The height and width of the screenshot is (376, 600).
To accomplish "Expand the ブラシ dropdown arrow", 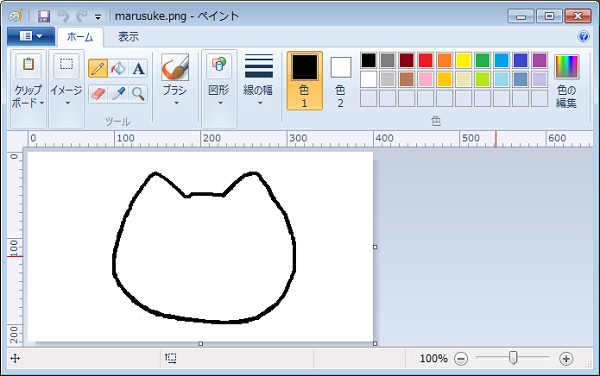I will [176, 103].
